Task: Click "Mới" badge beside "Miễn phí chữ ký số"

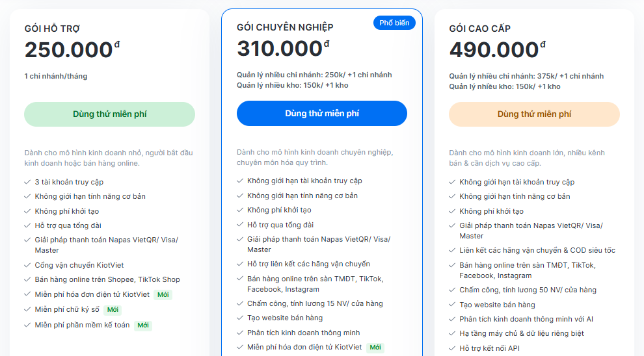Action: (x=113, y=310)
